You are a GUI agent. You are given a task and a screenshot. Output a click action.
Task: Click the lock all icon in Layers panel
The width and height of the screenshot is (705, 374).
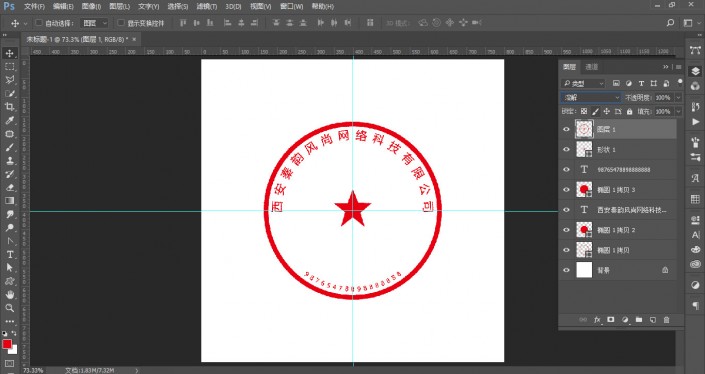pyautogui.click(x=629, y=111)
